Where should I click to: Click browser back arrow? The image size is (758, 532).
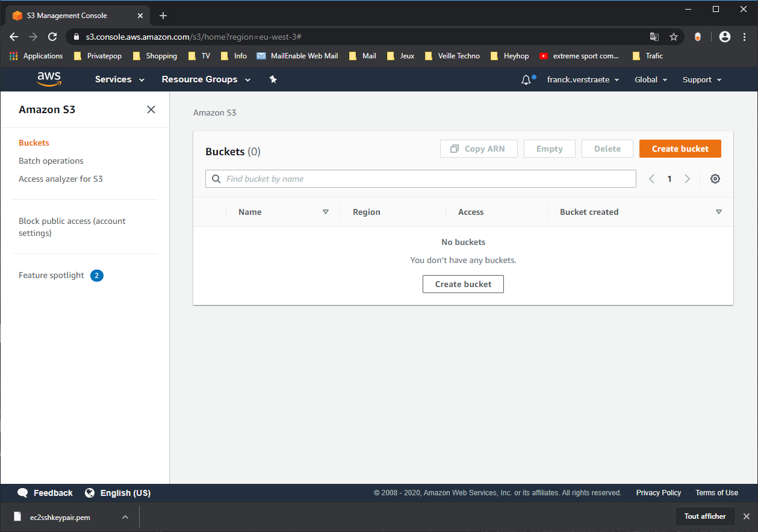click(14, 37)
